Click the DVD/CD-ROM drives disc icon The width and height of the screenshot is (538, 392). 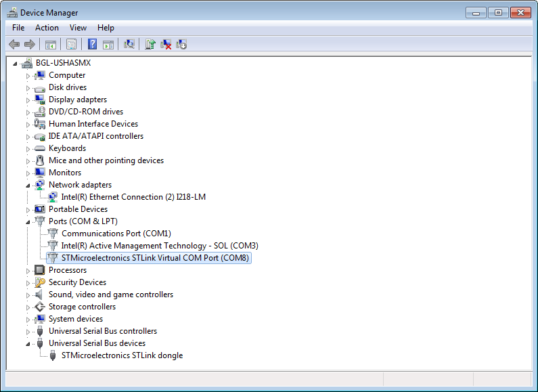tap(40, 112)
